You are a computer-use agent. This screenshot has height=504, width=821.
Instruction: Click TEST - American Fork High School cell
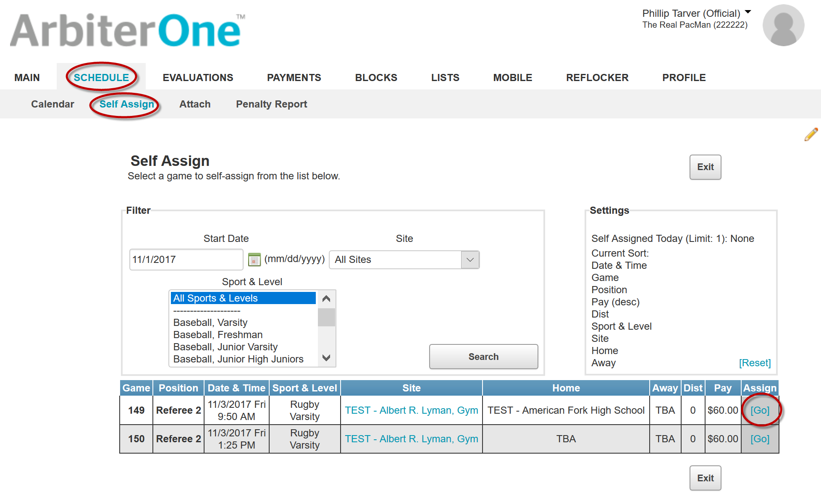point(566,410)
